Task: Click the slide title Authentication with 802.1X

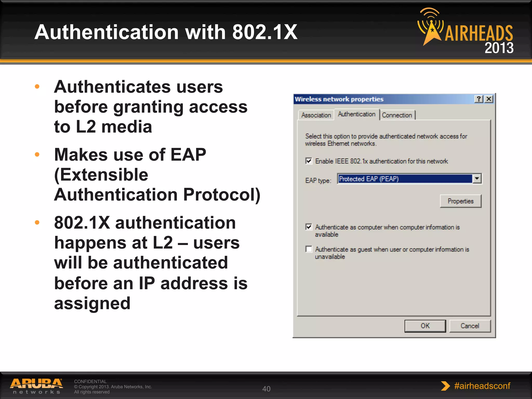Action: (166, 32)
